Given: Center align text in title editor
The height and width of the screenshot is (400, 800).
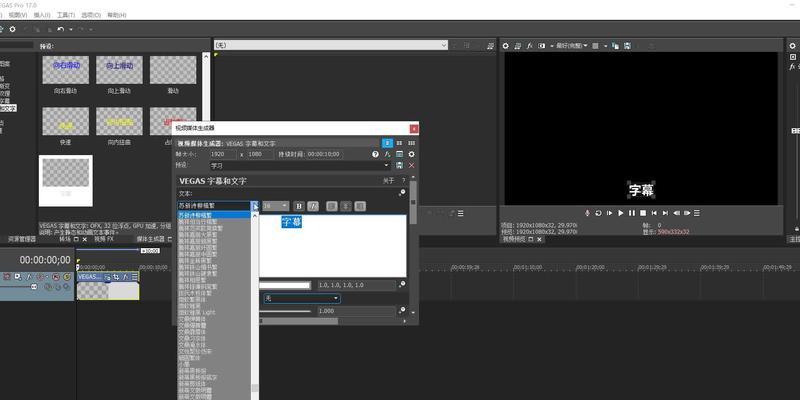Looking at the screenshot, I should [x=346, y=206].
